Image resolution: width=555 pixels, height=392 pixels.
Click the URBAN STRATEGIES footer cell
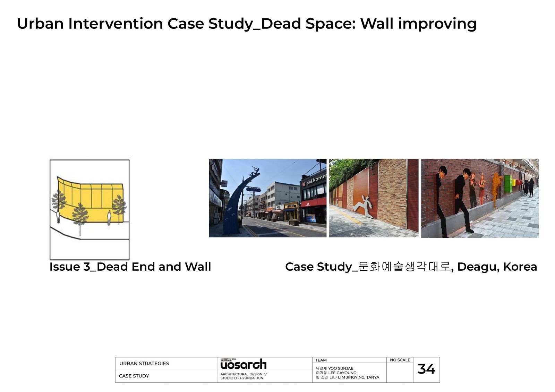(x=144, y=364)
